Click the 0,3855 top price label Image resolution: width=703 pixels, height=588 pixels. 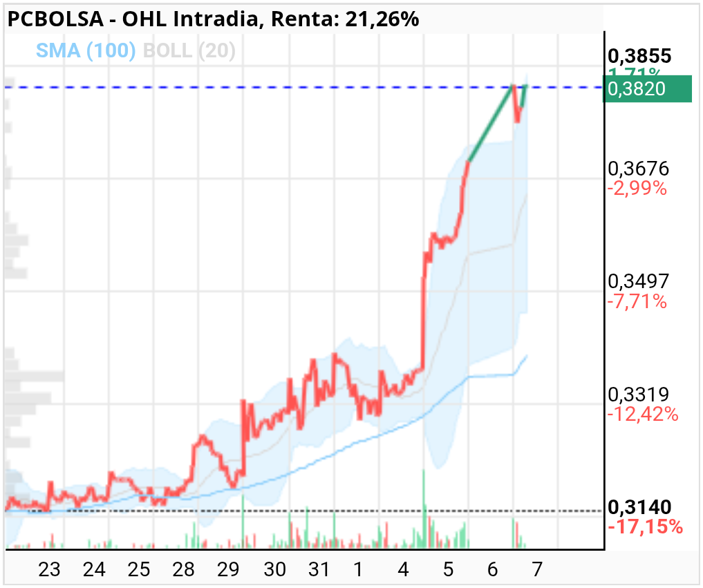[639, 56]
